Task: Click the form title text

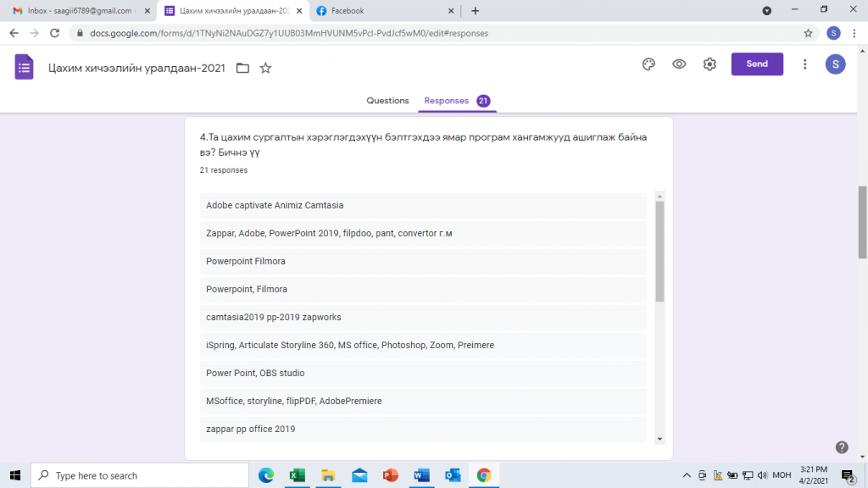Action: tap(136, 68)
